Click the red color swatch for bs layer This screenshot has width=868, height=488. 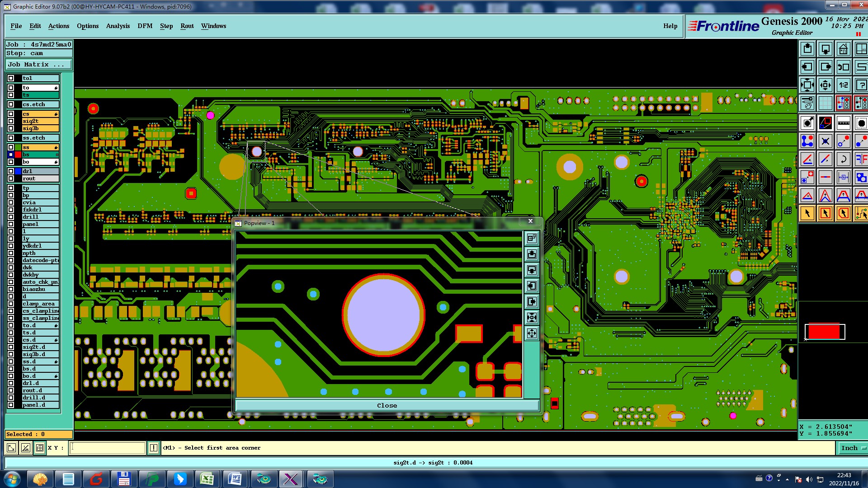tap(18, 155)
